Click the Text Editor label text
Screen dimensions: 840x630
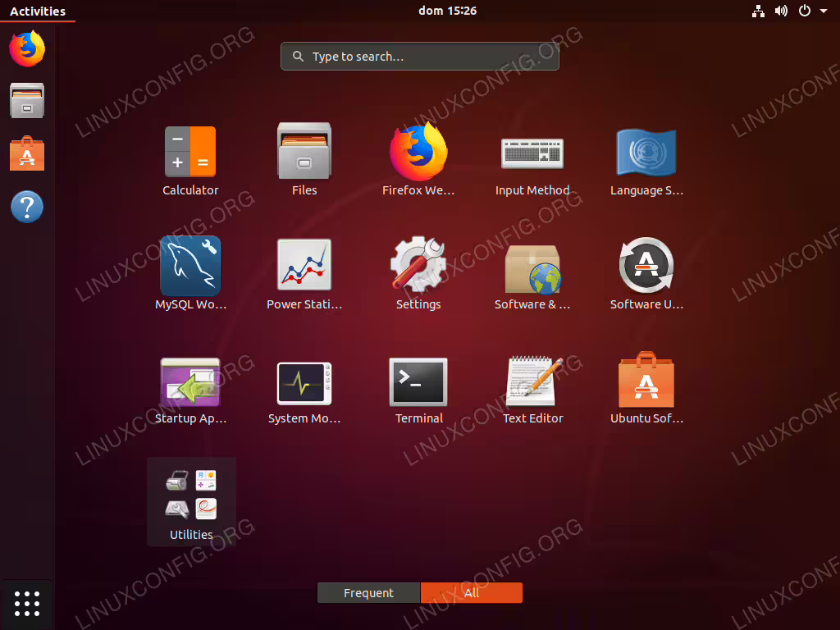533,418
